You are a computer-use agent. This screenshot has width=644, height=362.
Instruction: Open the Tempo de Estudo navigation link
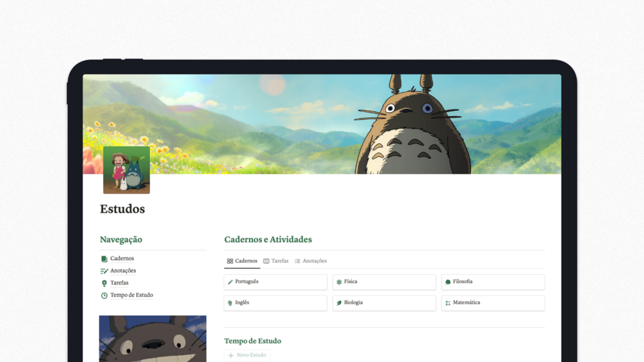131,295
